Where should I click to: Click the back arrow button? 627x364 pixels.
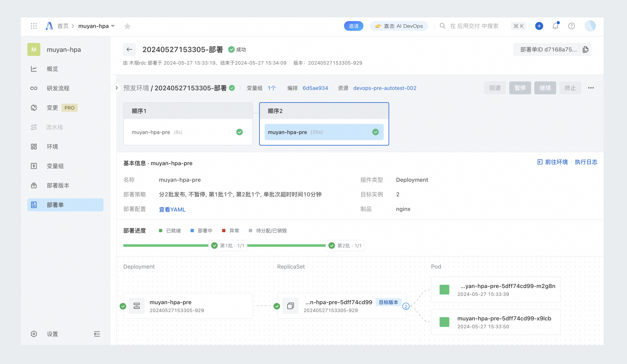pos(129,49)
